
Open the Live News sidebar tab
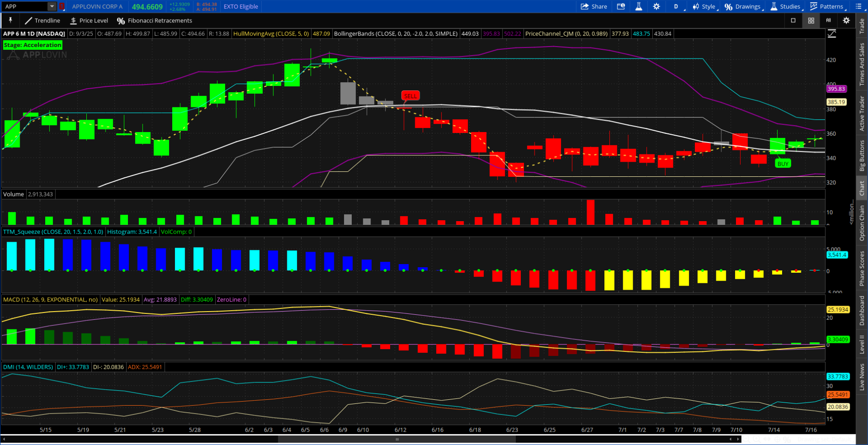pyautogui.click(x=862, y=377)
